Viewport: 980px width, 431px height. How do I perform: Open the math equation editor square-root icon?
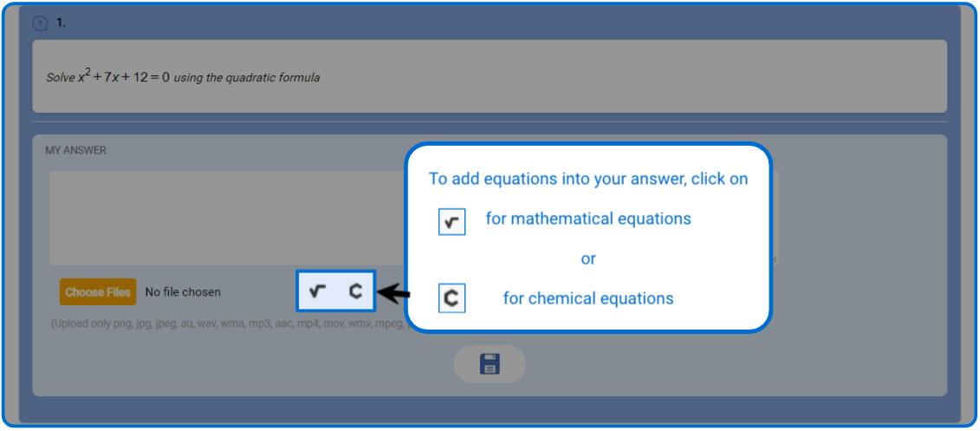(317, 291)
